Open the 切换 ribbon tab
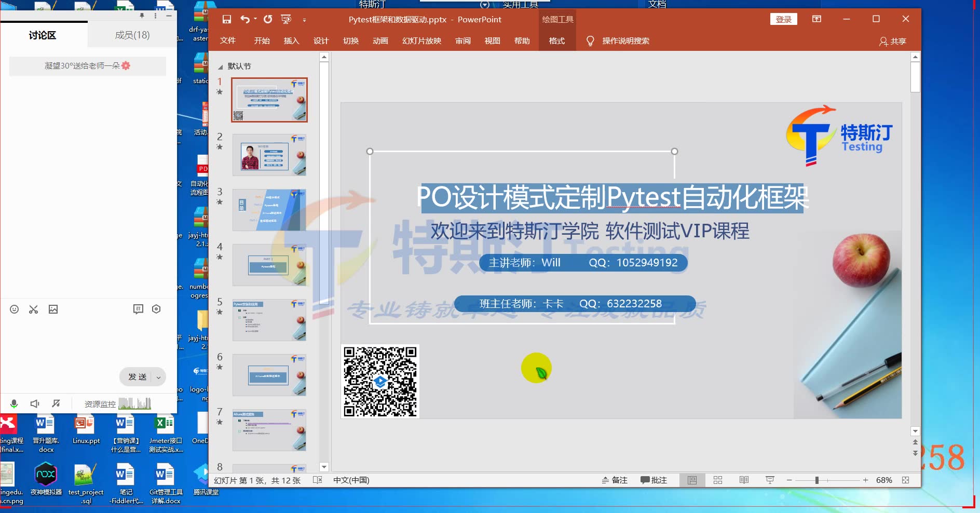Viewport: 980px width, 513px height. [x=351, y=40]
